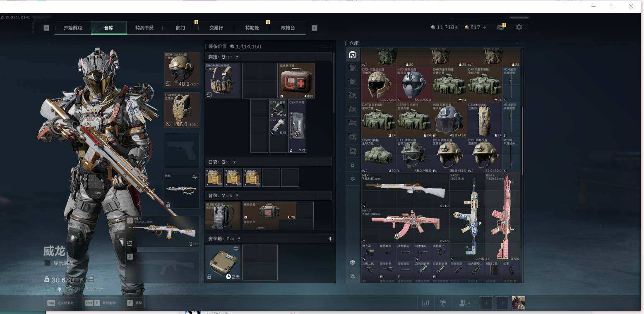Toggle swap arrows on safe box slot
The height and width of the screenshot is (314, 644).
click(236, 249)
